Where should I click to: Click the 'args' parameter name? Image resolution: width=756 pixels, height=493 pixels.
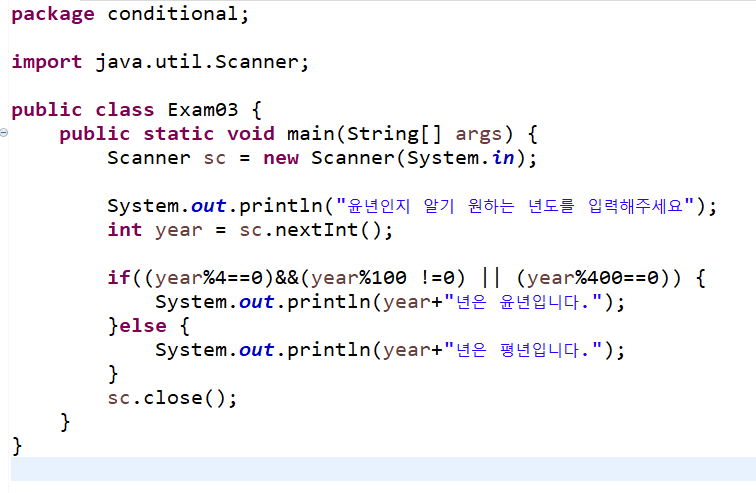479,135
